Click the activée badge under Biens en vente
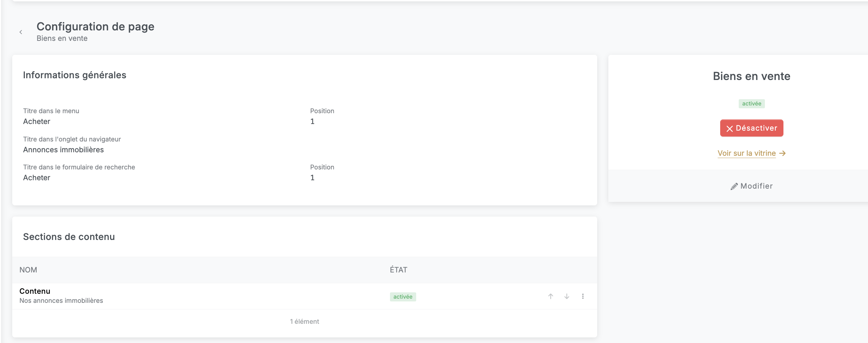The width and height of the screenshot is (868, 343). 752,104
